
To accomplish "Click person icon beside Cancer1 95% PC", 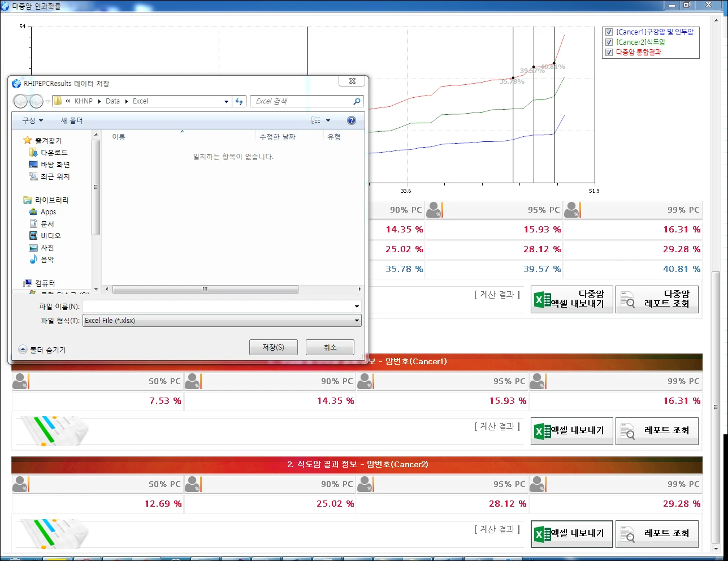I will point(365,381).
